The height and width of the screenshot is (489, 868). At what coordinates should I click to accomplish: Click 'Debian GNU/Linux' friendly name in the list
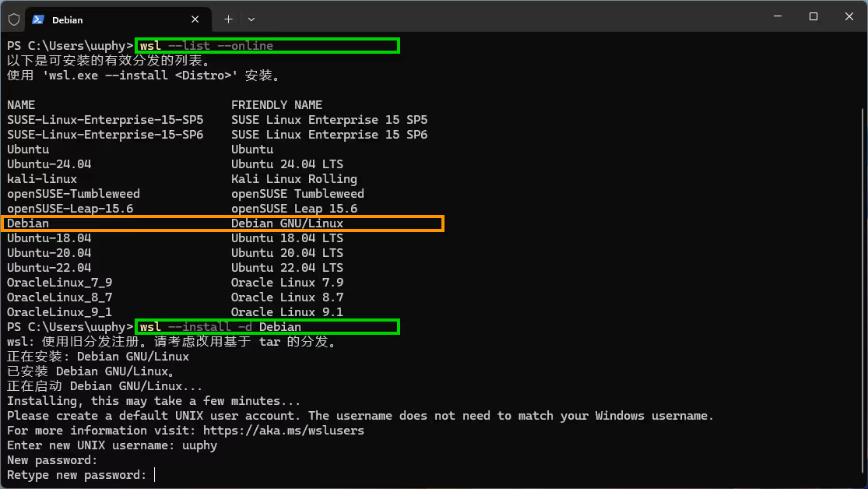pos(287,223)
